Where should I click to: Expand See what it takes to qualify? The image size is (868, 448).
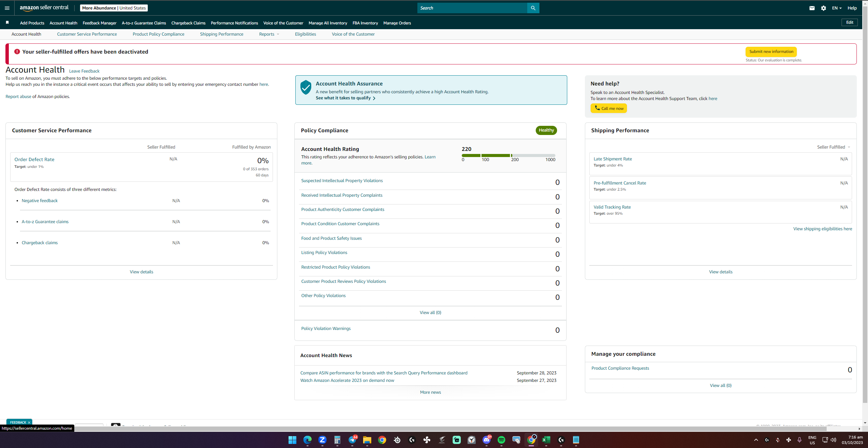point(346,98)
